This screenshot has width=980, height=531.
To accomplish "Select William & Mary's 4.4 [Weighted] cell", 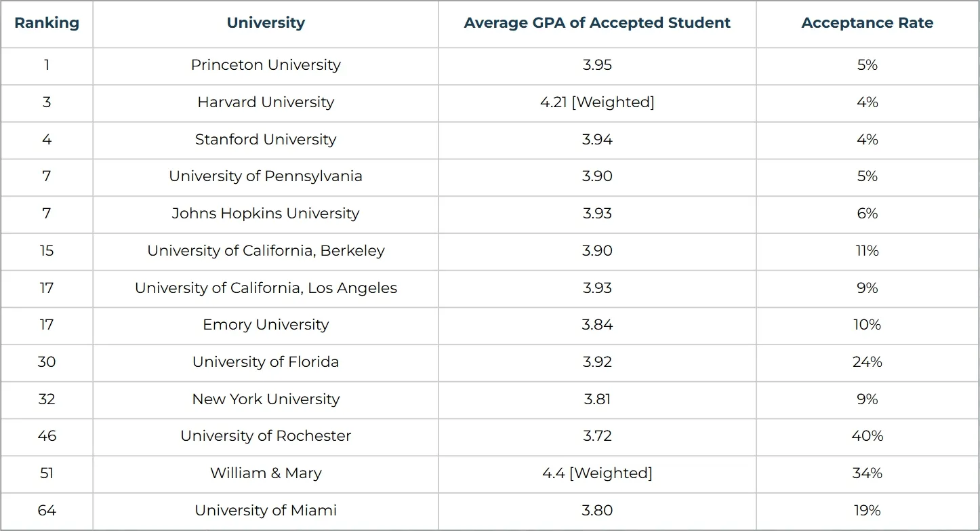I will (597, 473).
